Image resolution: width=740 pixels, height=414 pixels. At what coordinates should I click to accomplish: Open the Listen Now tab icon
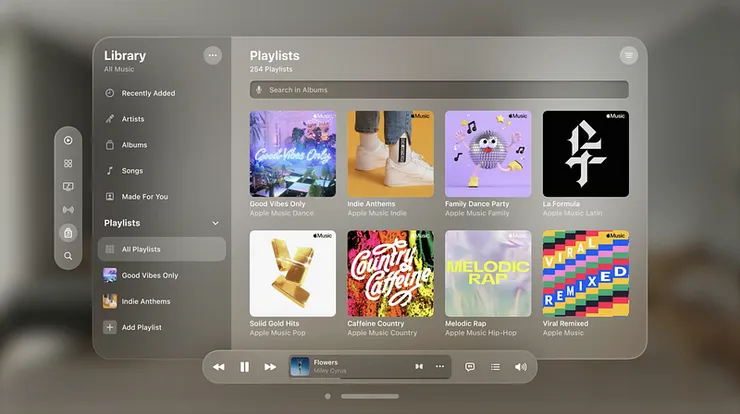(68, 140)
